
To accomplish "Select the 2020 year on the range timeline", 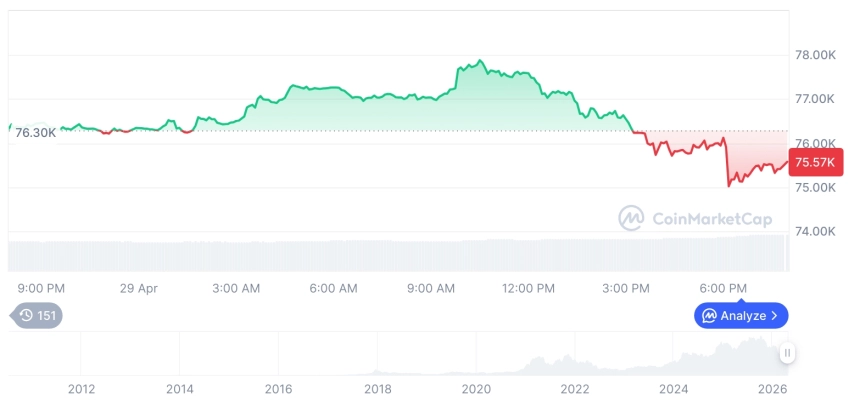I will click(476, 389).
